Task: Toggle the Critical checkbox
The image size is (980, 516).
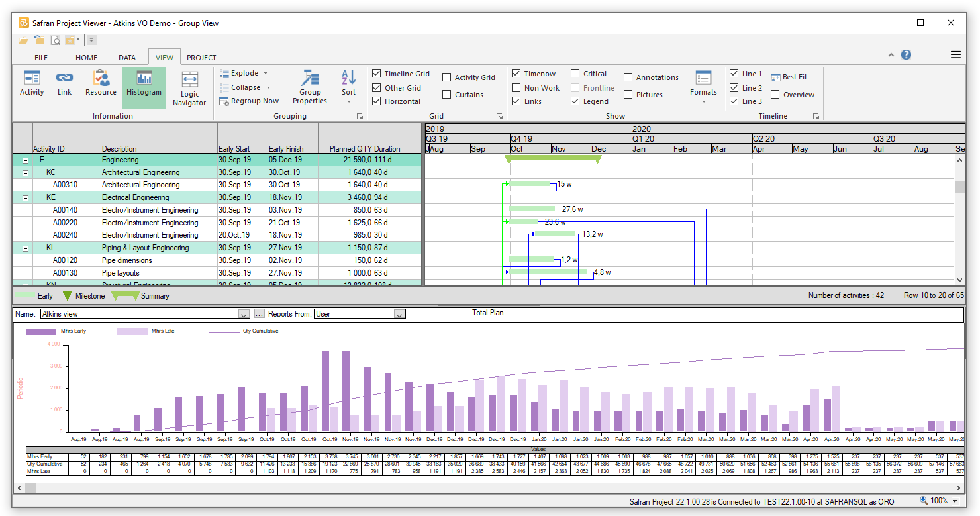Action: [x=575, y=74]
